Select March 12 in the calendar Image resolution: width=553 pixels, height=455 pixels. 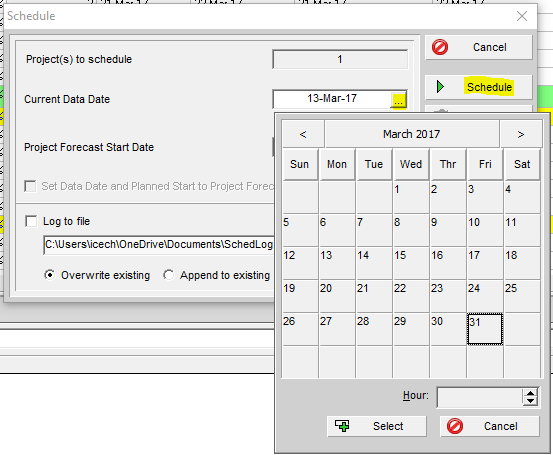click(x=300, y=263)
